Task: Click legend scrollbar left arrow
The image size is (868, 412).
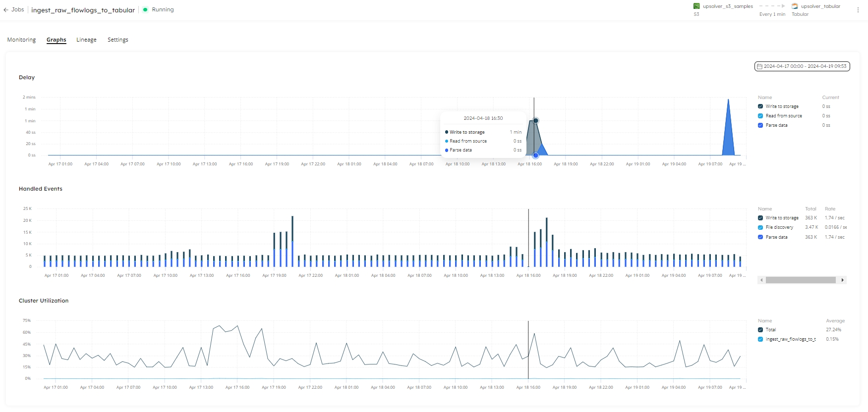Action: 761,280
